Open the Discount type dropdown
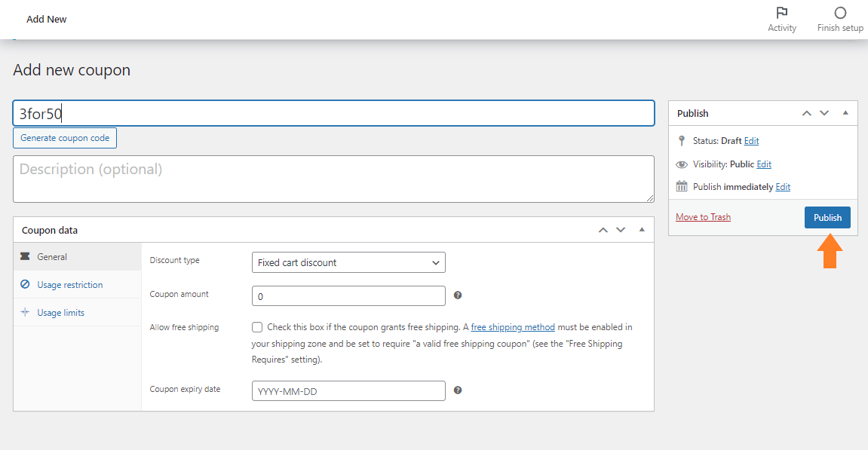 point(348,262)
